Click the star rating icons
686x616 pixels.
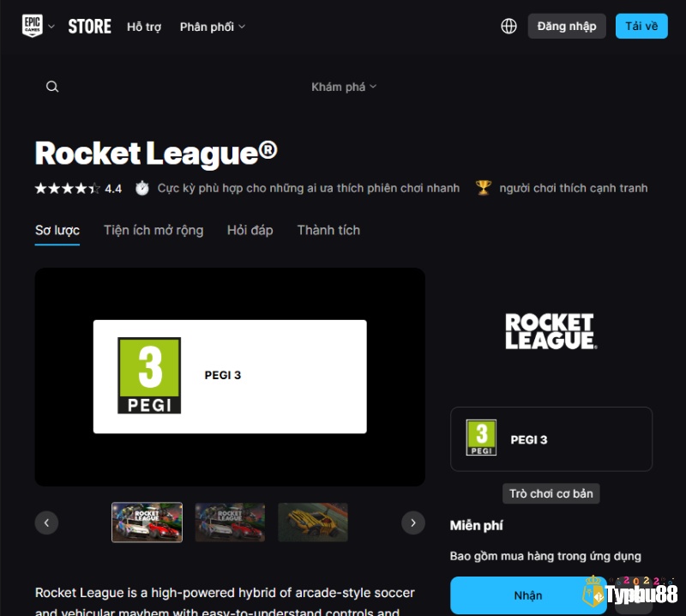68,189
